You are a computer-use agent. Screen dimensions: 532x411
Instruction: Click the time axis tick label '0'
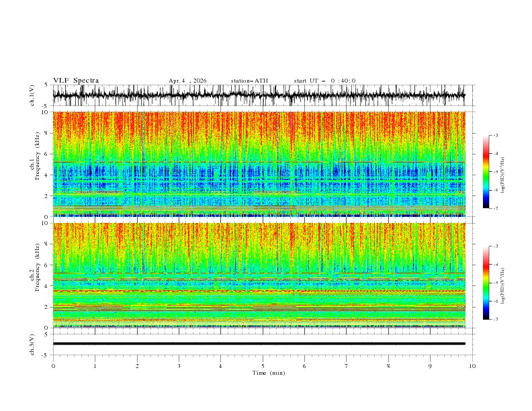(53, 366)
